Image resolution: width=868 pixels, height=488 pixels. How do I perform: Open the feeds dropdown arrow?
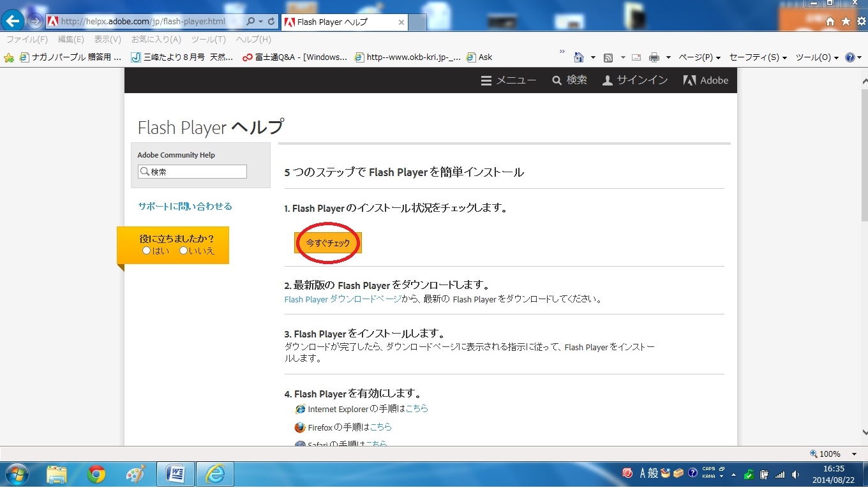click(623, 57)
